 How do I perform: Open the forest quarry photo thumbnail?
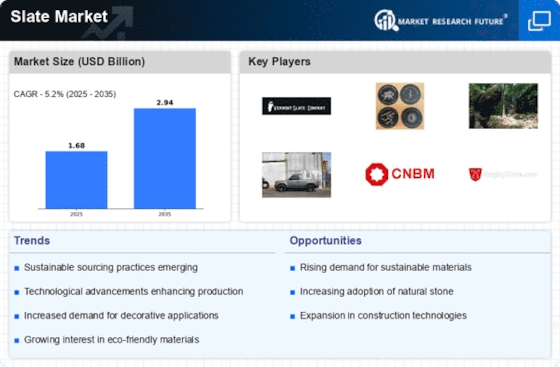(503, 106)
